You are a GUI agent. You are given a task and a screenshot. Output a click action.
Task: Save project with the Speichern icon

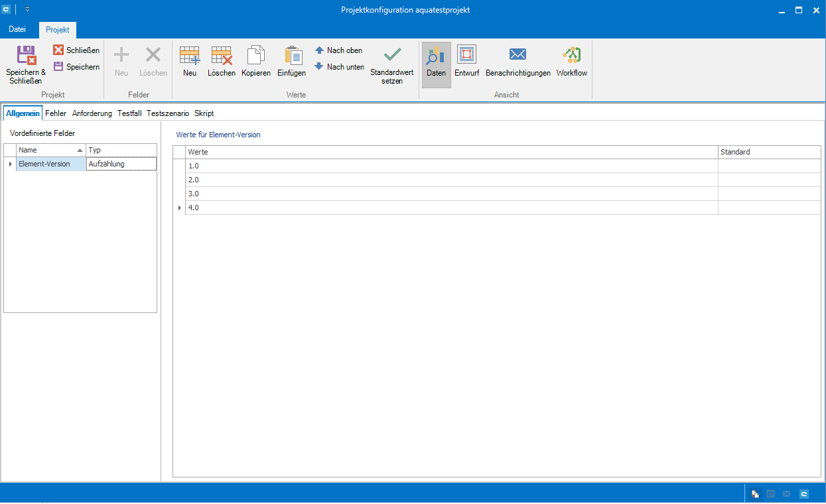[x=76, y=67]
